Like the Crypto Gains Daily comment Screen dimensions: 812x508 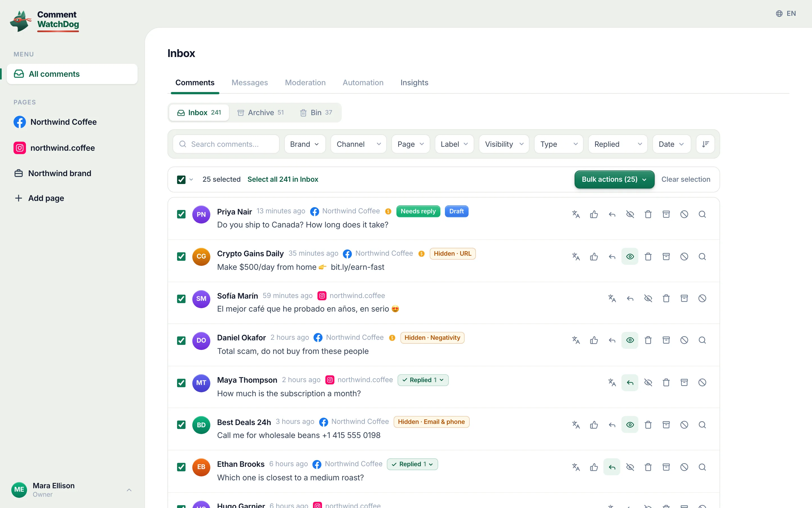pyautogui.click(x=594, y=257)
